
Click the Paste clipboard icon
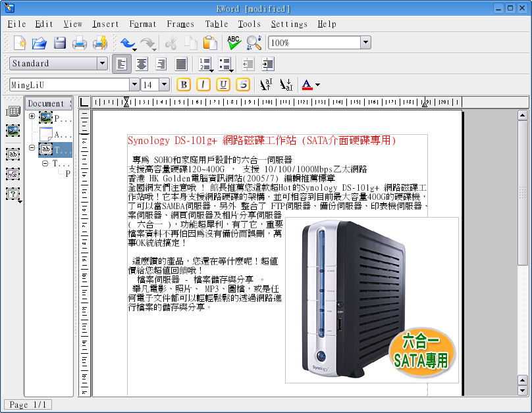tap(210, 43)
